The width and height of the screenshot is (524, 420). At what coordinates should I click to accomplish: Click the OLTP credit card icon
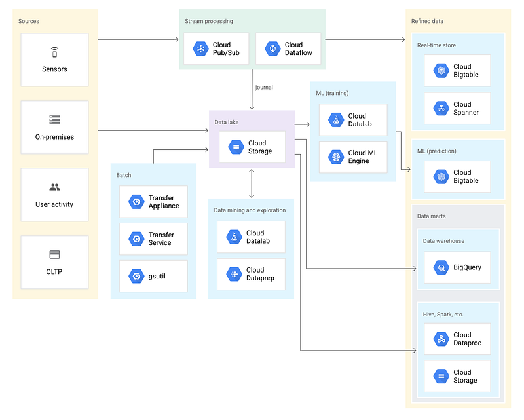pyautogui.click(x=54, y=254)
